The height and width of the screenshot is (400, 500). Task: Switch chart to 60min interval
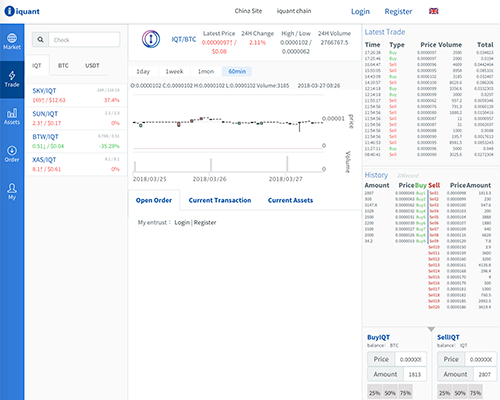pyautogui.click(x=237, y=71)
